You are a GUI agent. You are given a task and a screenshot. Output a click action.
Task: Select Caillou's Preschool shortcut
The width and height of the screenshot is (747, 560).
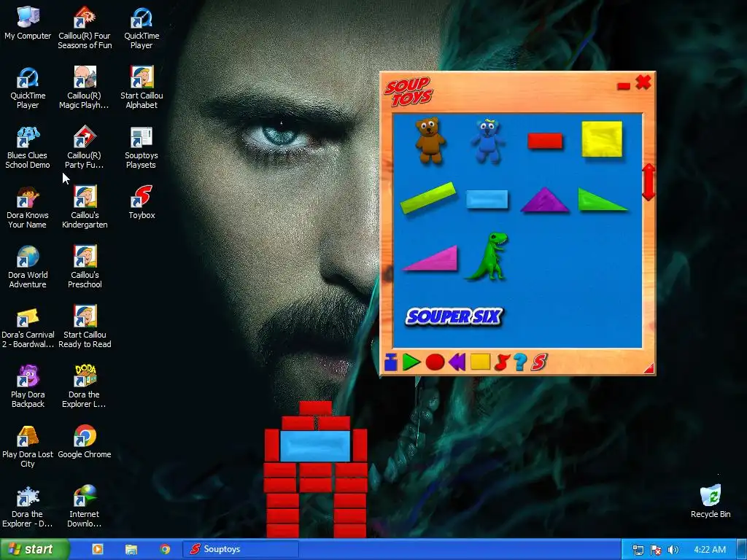click(x=85, y=267)
